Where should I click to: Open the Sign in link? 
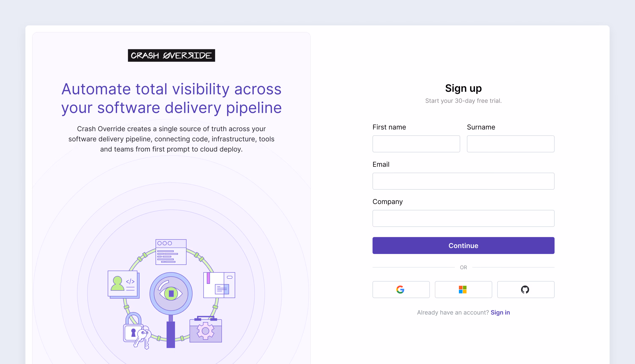[x=500, y=313]
